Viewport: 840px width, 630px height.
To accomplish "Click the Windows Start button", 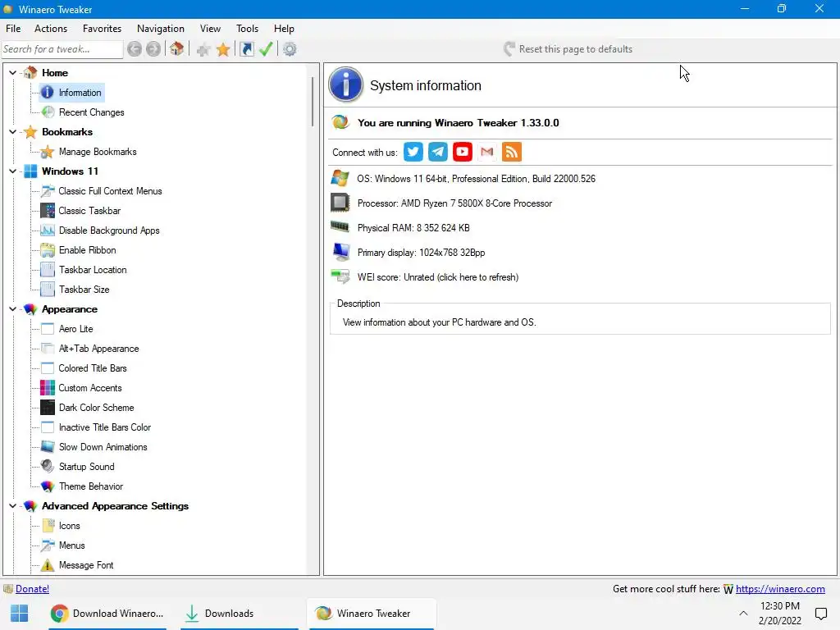I will click(20, 614).
